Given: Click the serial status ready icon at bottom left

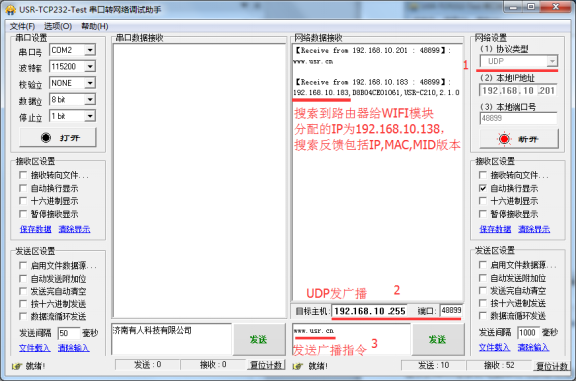Looking at the screenshot, I should tap(17, 366).
